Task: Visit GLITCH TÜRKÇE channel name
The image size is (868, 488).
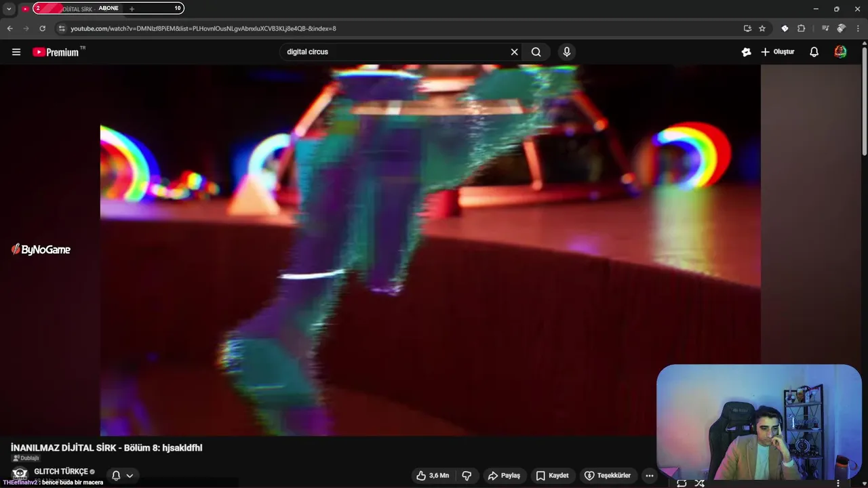Action: tap(61, 471)
